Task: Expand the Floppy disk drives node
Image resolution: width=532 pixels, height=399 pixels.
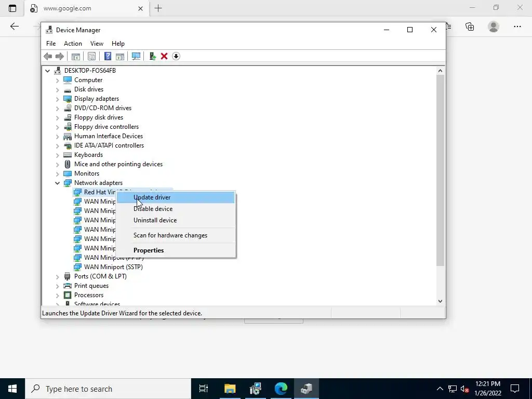Action: click(57, 118)
